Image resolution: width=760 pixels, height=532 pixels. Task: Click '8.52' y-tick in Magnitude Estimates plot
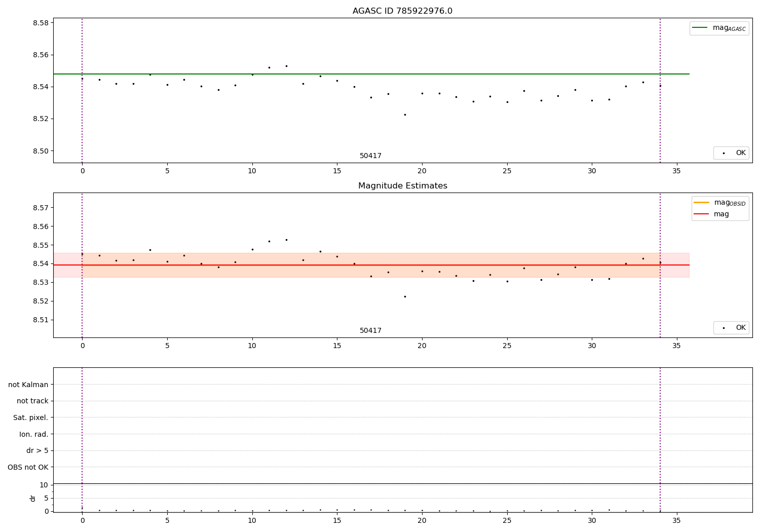pyautogui.click(x=41, y=301)
